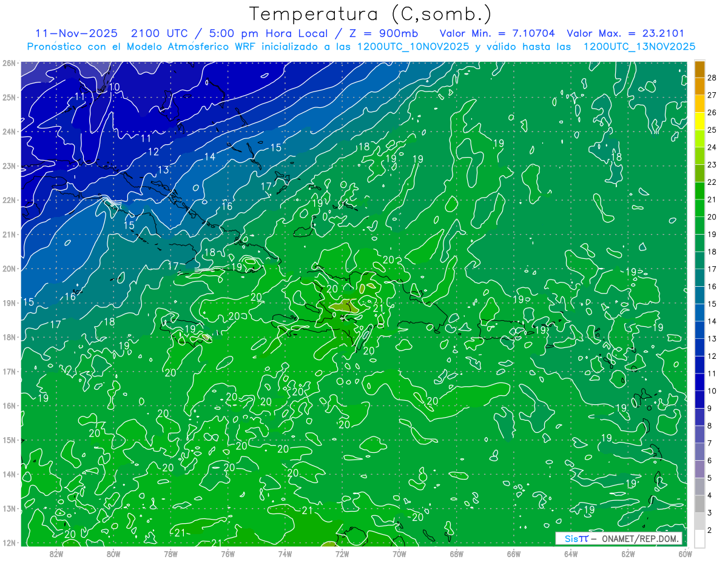Click the contour label 14 on the map
Image resolution: width=728 pixels, height=562 pixels.
[x=210, y=156]
